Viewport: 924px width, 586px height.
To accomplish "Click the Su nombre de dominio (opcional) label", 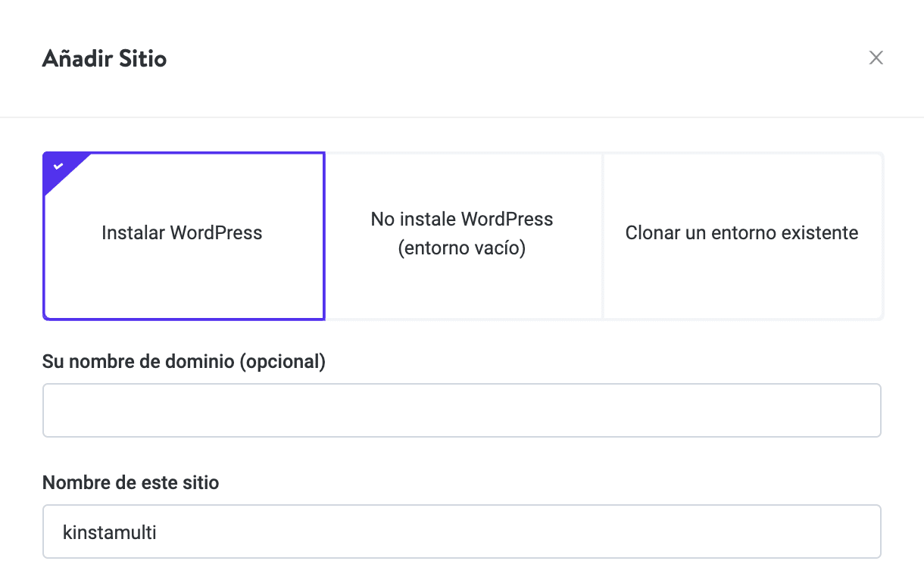I will point(183,362).
